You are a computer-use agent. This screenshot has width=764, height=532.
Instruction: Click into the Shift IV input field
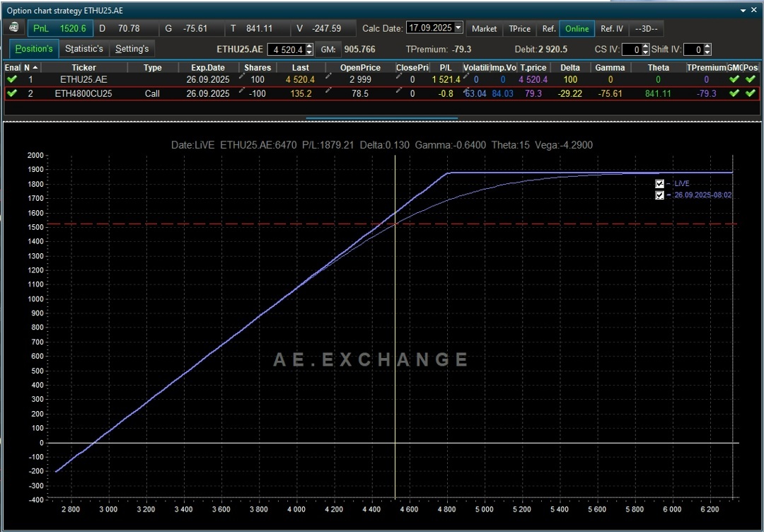tap(694, 50)
